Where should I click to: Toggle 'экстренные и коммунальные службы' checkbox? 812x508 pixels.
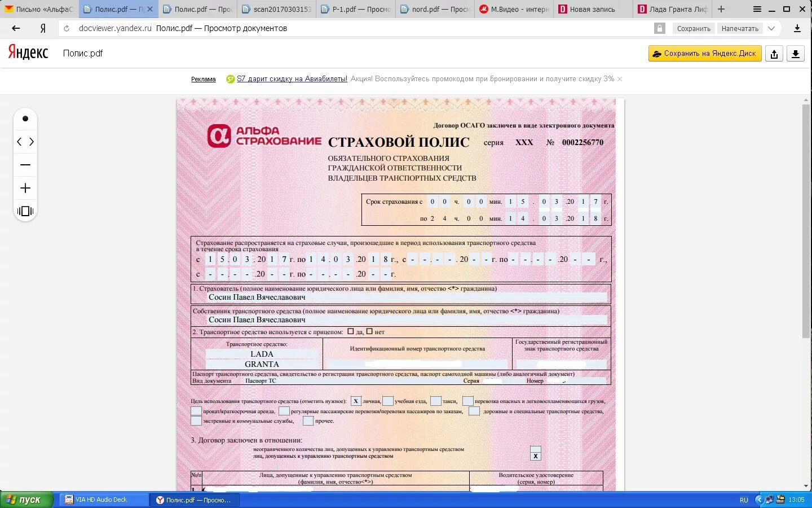(x=196, y=421)
